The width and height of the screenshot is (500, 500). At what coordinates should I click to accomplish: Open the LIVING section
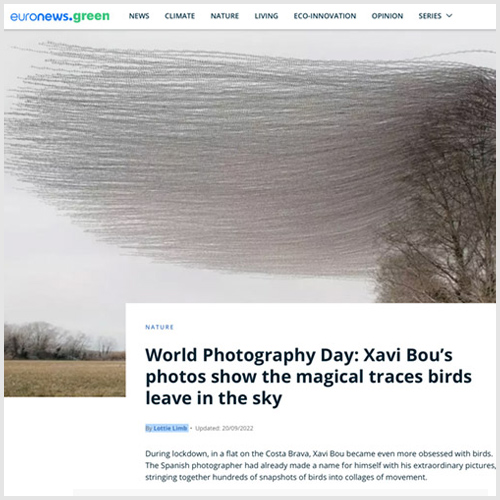pyautogui.click(x=266, y=16)
